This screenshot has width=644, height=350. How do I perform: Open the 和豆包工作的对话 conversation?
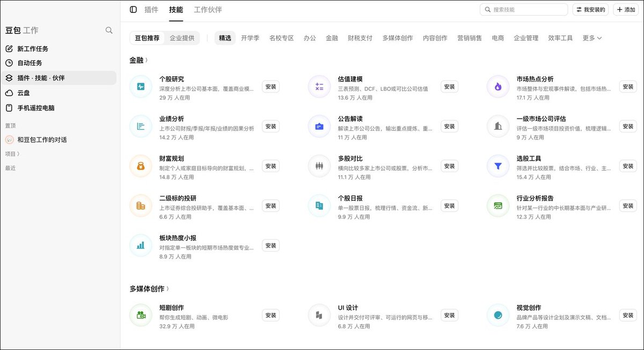click(x=58, y=140)
